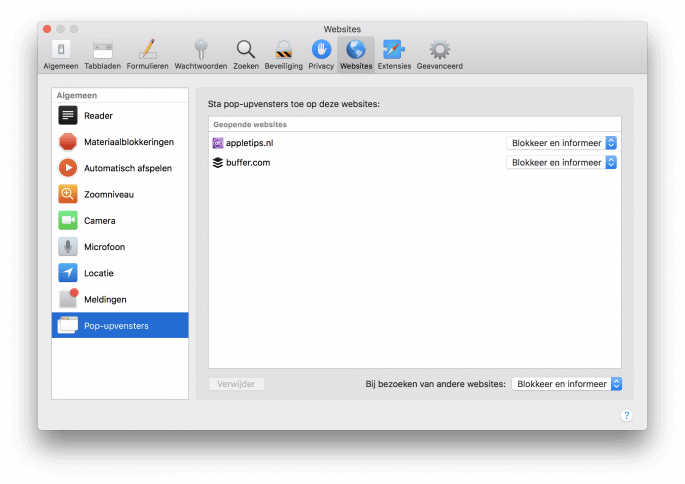Open pop-up setting dropdown for appletips.nl

(561, 143)
